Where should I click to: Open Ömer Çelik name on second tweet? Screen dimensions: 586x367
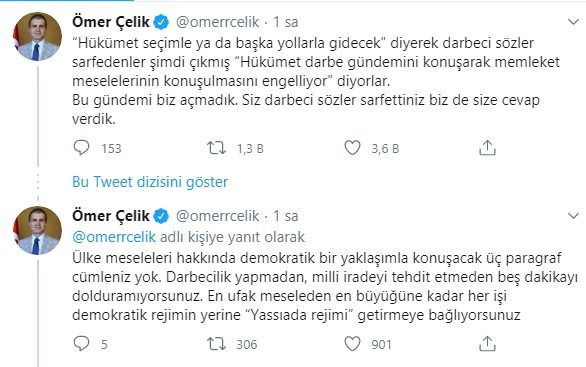(x=111, y=216)
